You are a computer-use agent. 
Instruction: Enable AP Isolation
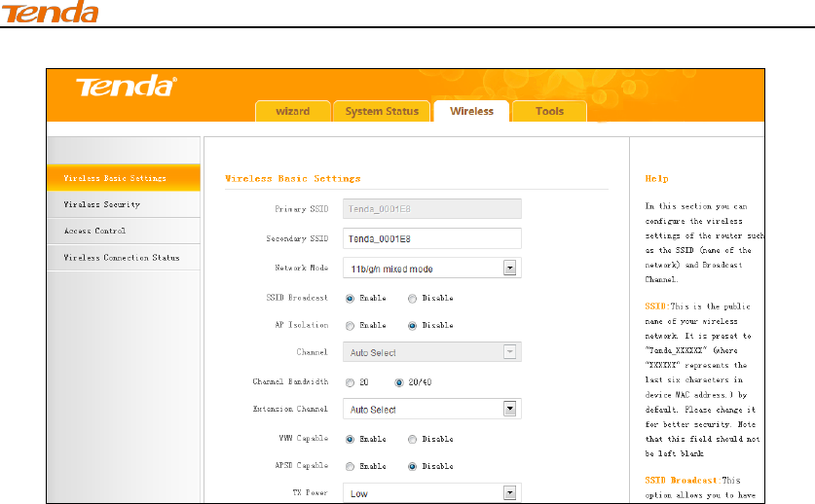coord(350,325)
